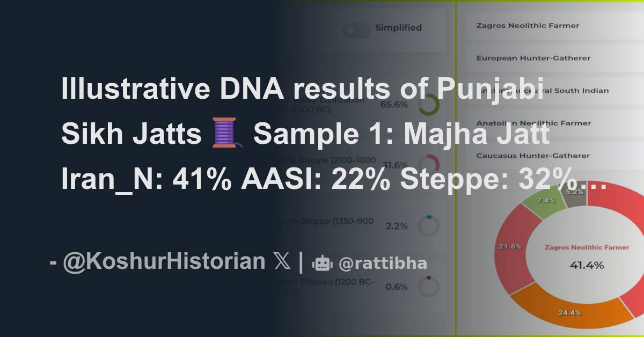Click the robot icon next to @rattibha
The width and height of the screenshot is (644, 337).
click(x=323, y=263)
